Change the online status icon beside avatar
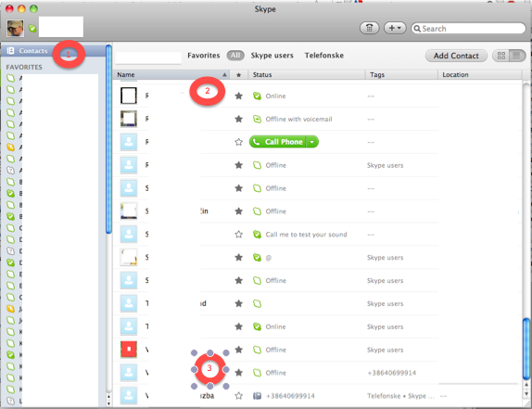Image resolution: width=532 pixels, height=409 pixels. [32, 29]
